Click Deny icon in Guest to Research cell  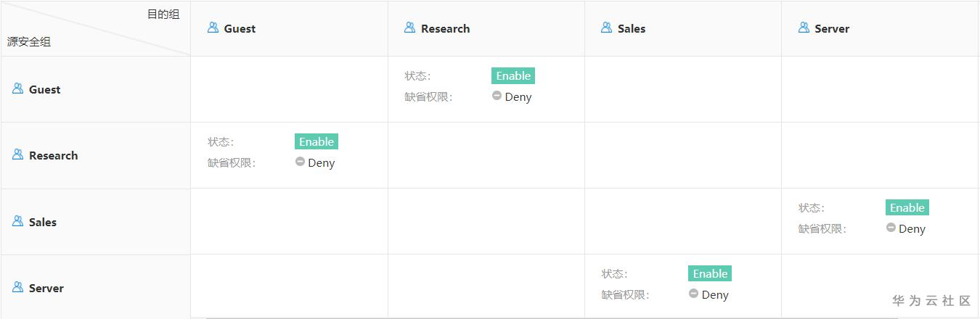[x=497, y=96]
